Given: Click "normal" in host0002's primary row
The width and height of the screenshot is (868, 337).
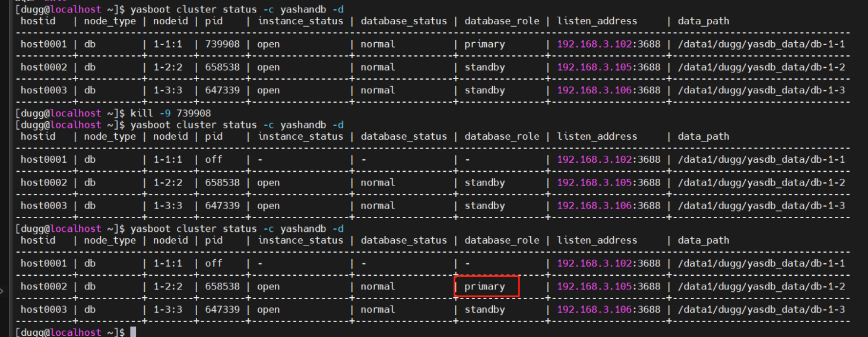Looking at the screenshot, I should [x=378, y=286].
